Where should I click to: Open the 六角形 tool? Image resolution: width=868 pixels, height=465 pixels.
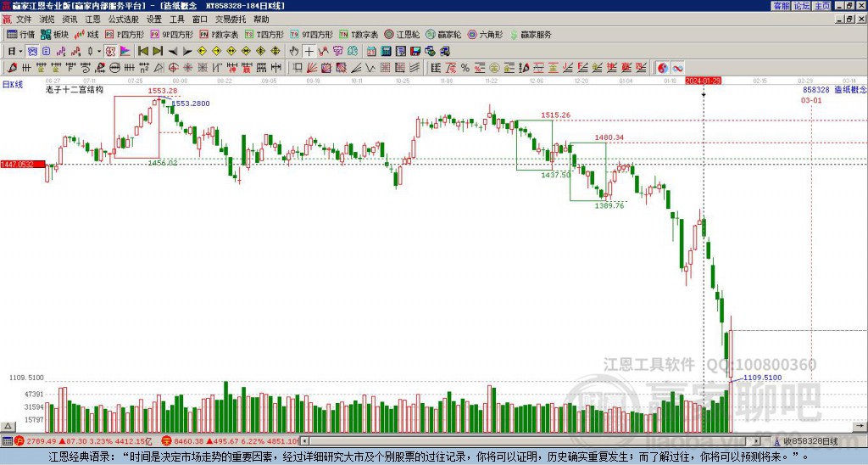click(x=485, y=34)
